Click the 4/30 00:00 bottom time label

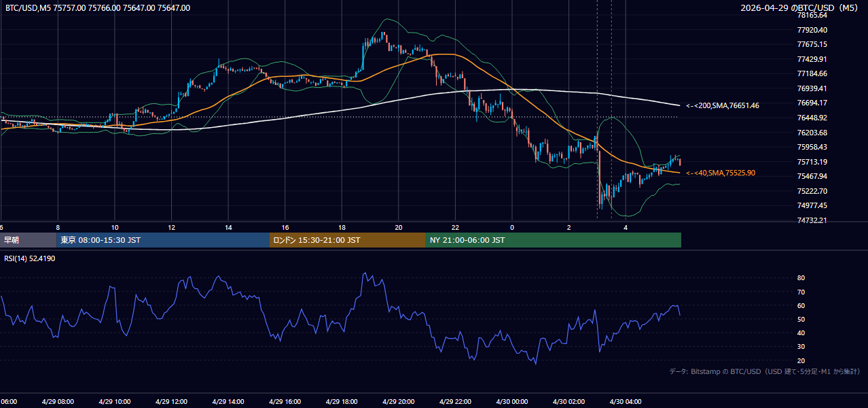(512, 402)
